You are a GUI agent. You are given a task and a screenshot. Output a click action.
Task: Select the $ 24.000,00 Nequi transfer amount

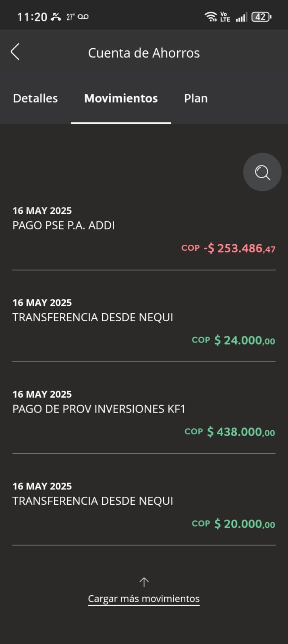(244, 341)
